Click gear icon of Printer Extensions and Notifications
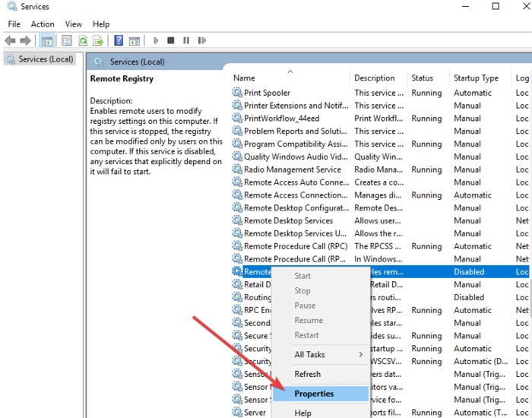This screenshot has height=418, width=532. 237,105
